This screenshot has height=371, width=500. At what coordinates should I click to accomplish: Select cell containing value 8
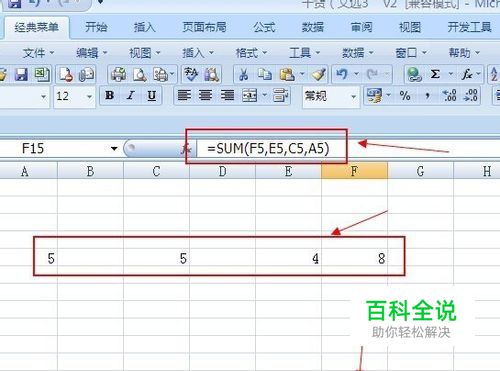tap(354, 258)
